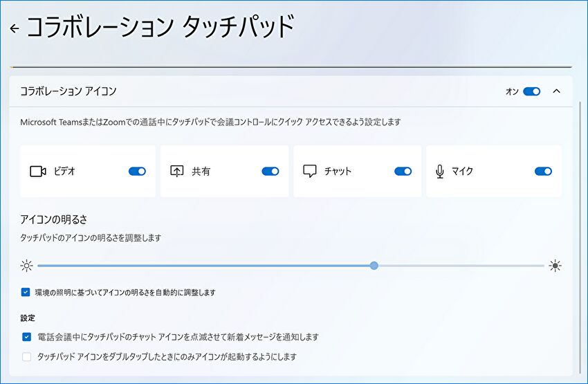Click the icon brightness slider handle
588x384 pixels.
pyautogui.click(x=374, y=266)
